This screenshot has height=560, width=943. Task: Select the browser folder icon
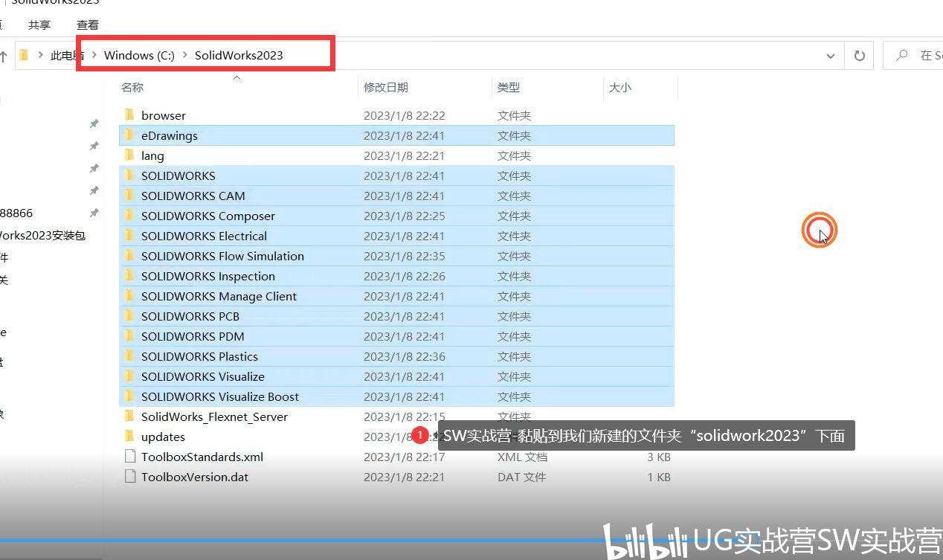(x=129, y=115)
